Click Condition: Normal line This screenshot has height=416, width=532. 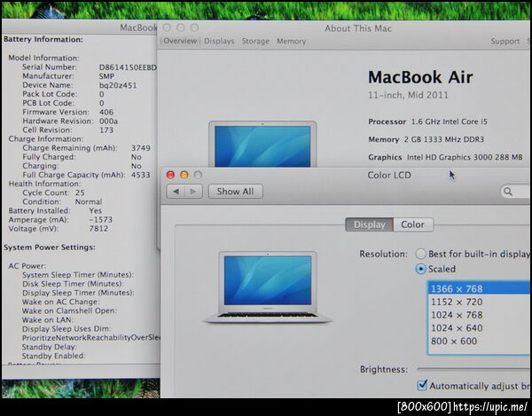[x=62, y=201]
